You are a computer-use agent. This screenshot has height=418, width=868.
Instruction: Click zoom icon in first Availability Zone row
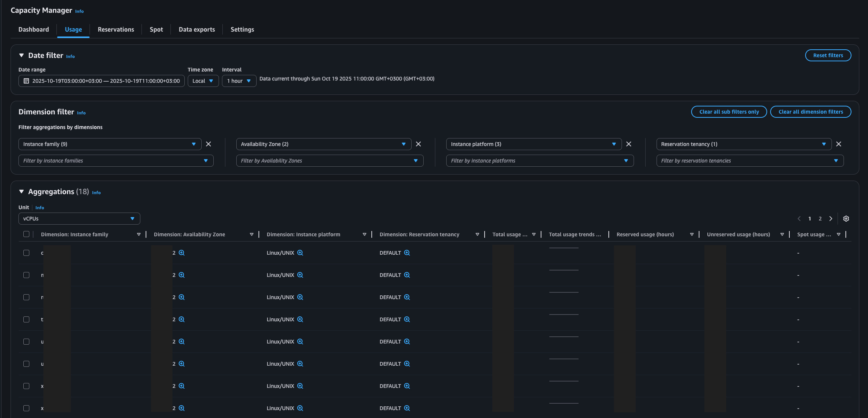[x=182, y=253]
